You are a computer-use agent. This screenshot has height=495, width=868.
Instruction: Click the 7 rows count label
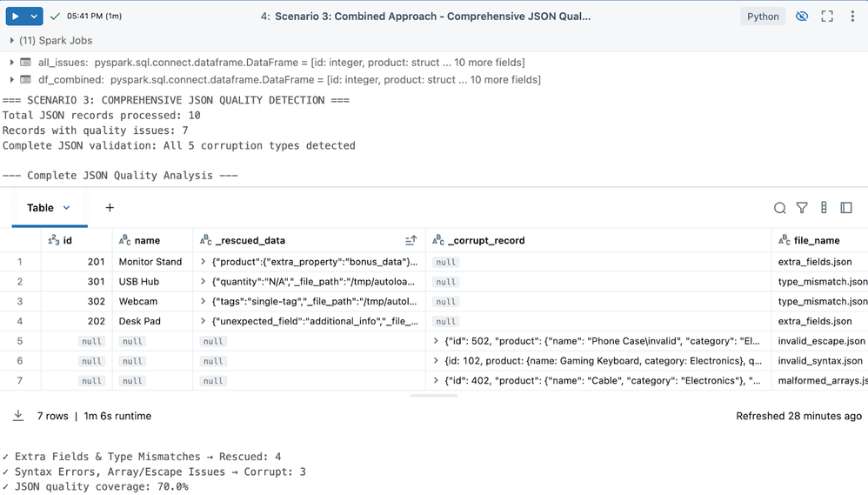(52, 416)
